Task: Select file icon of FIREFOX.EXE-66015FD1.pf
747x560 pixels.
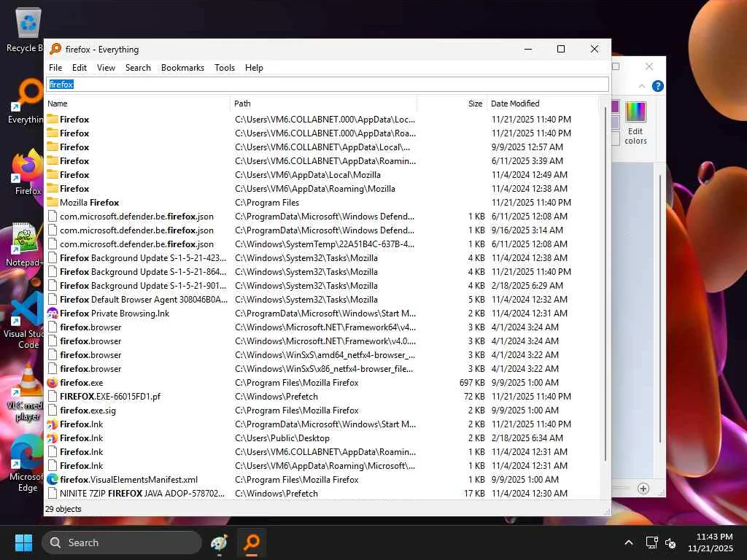Action: 53,397
